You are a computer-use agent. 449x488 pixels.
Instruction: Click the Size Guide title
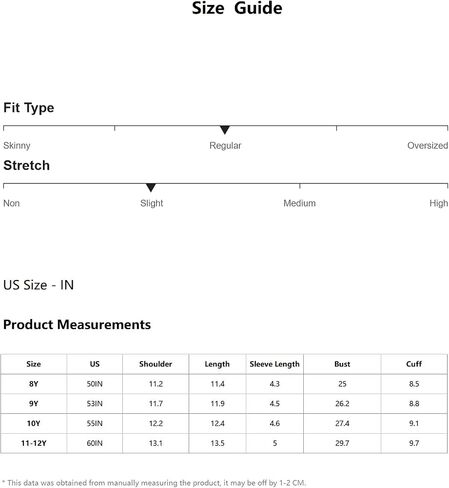click(237, 8)
